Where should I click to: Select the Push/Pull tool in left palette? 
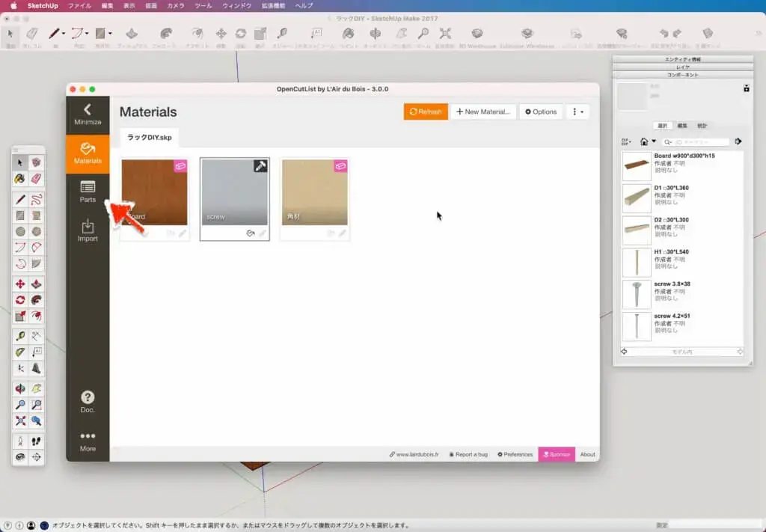pos(36,284)
